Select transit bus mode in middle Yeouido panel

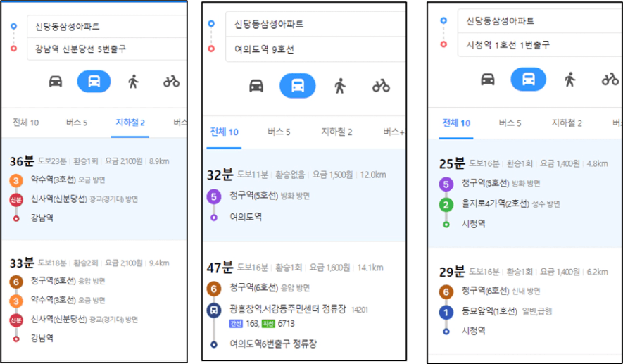(x=298, y=85)
